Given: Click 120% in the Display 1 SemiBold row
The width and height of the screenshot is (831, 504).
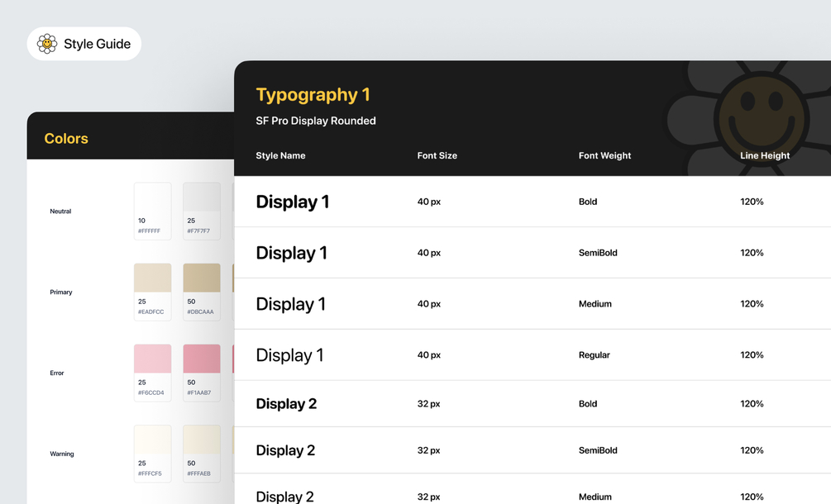Looking at the screenshot, I should click(752, 253).
